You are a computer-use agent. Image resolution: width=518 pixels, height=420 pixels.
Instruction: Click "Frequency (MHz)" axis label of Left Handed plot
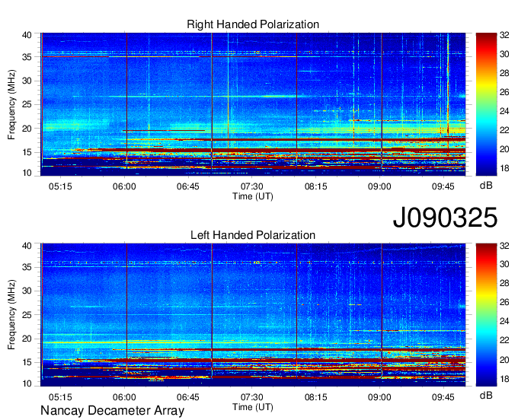click(11, 315)
